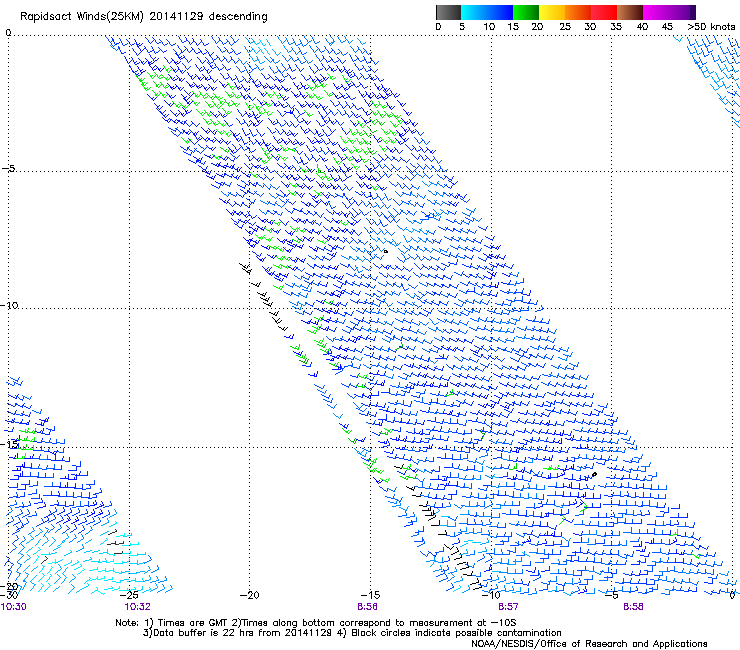Viewport: 740px width, 650px height.
Task: Click the '-10' longitude label on the bottom axis
Action: (x=491, y=595)
